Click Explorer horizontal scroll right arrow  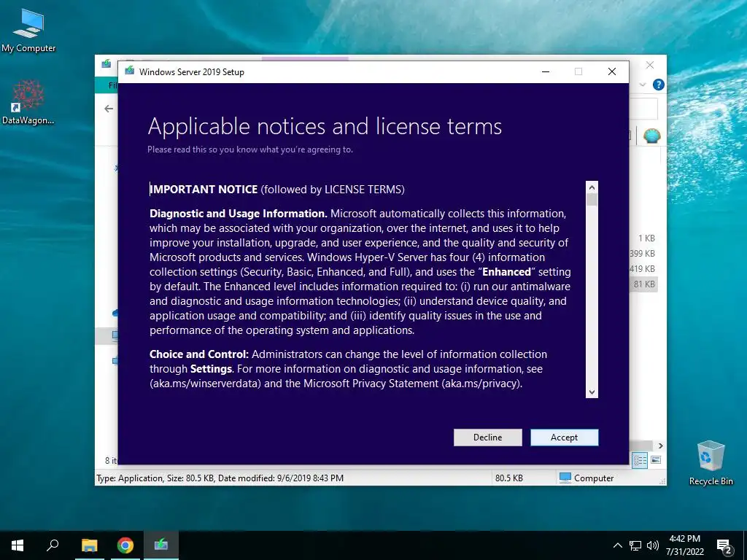click(661, 446)
